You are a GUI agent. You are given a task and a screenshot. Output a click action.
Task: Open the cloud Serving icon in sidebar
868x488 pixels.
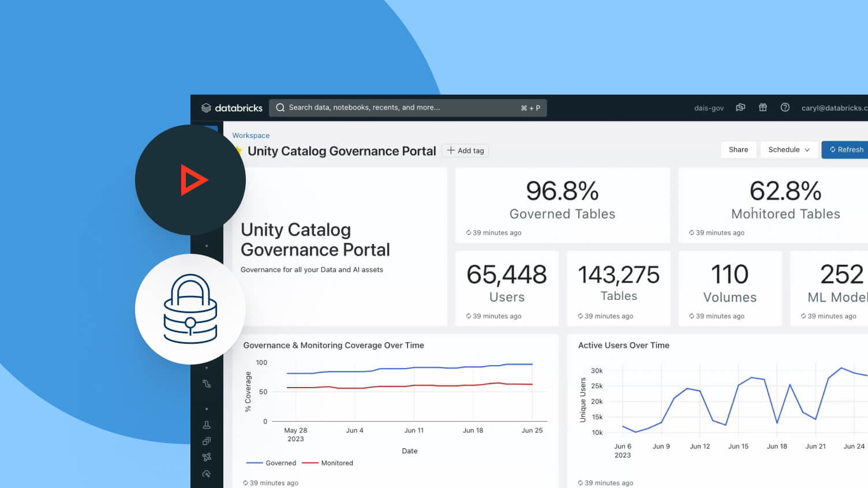tap(207, 474)
